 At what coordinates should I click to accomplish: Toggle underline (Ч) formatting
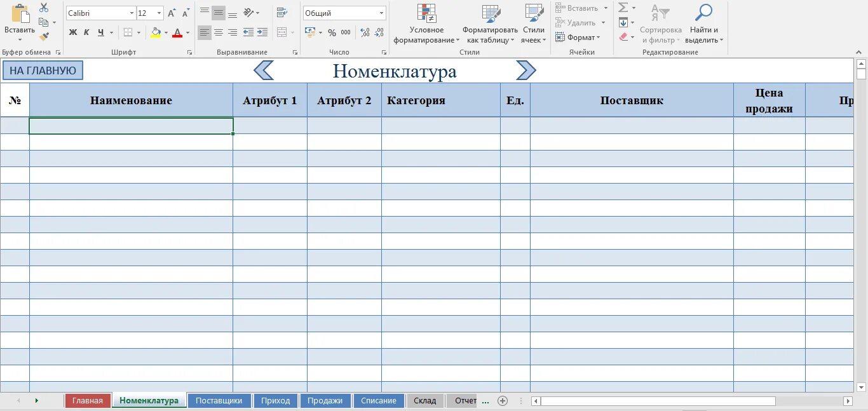(100, 32)
